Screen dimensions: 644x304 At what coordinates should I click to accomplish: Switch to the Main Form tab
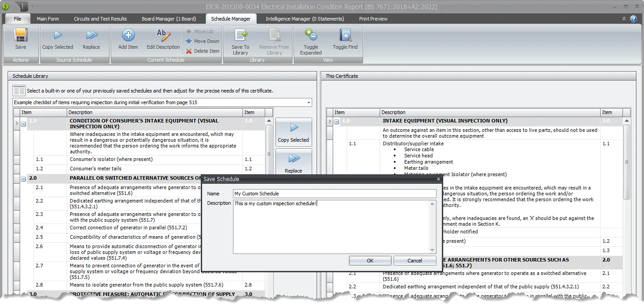47,19
